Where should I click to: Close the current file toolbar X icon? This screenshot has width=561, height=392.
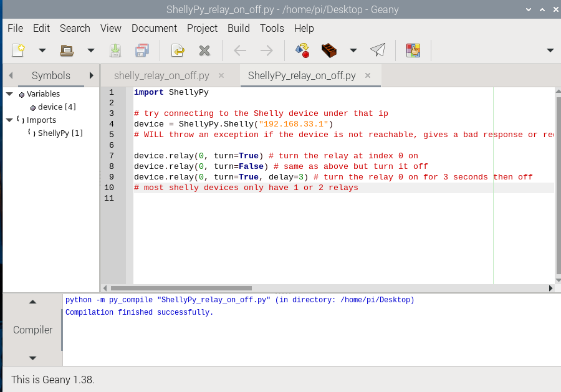204,50
